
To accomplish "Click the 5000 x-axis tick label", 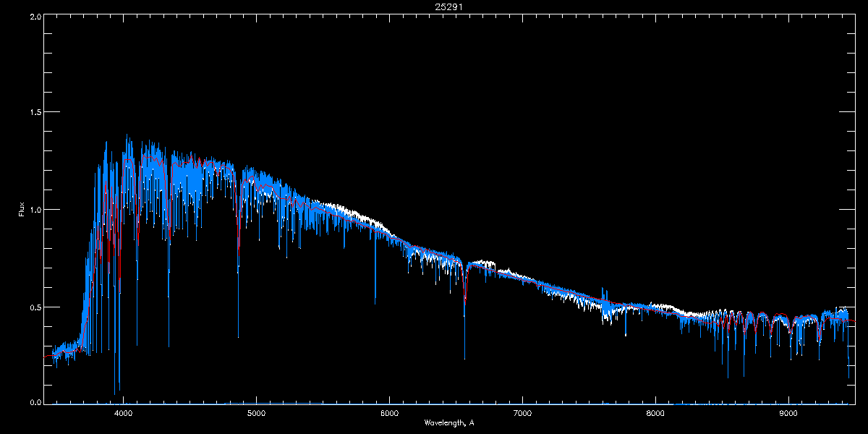I will click(x=256, y=414).
